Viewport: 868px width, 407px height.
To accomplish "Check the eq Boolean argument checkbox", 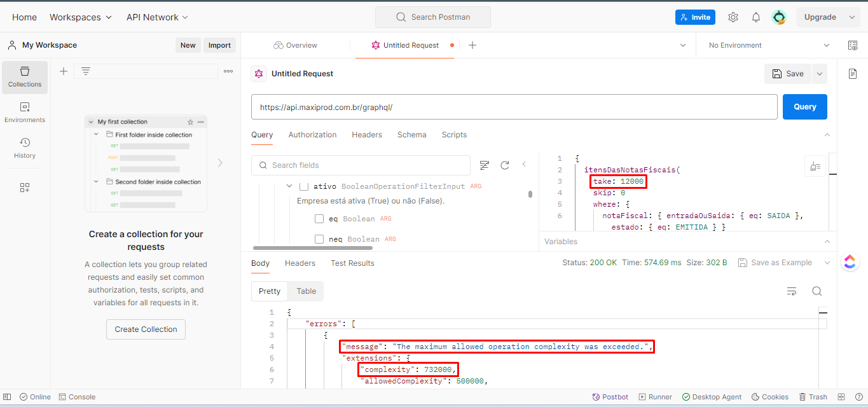I will [319, 219].
